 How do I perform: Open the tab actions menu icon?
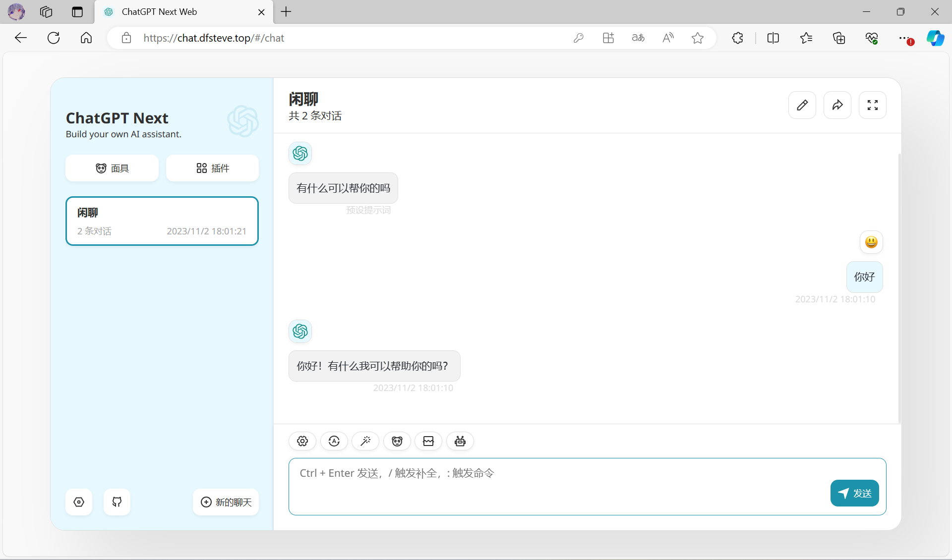click(x=77, y=12)
